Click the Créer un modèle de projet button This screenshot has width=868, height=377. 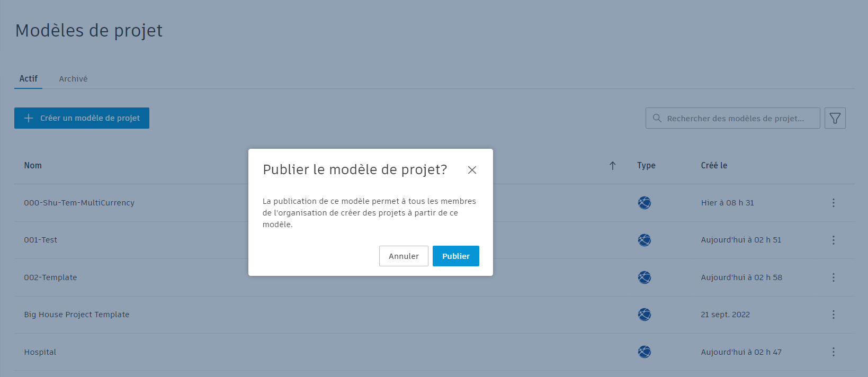82,118
